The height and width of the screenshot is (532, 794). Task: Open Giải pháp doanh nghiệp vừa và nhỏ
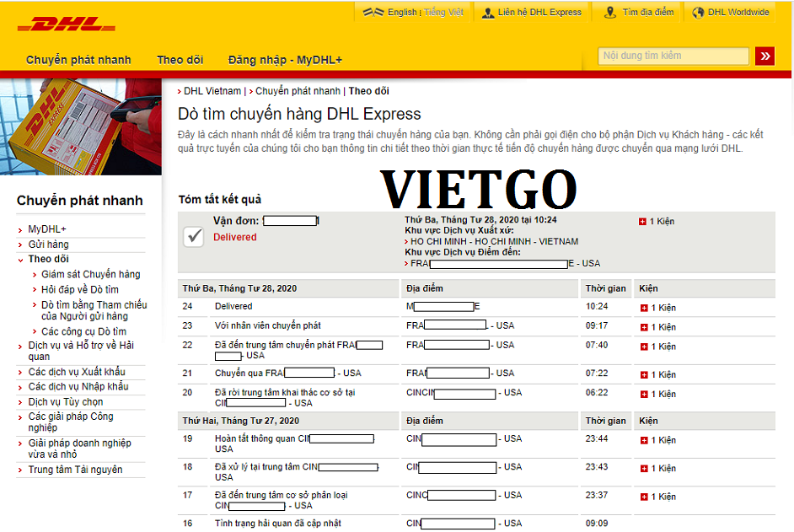pos(79,449)
